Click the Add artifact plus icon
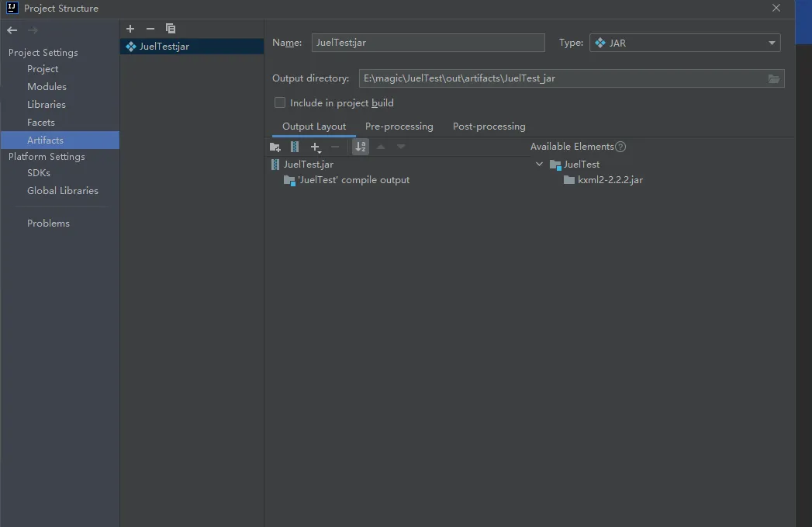The width and height of the screenshot is (812, 527). coord(130,29)
